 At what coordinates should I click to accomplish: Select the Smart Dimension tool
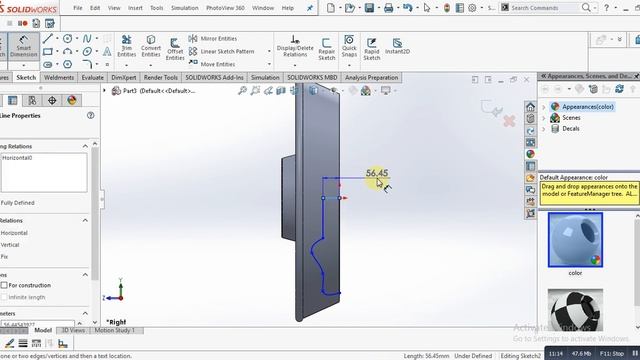[x=23, y=47]
